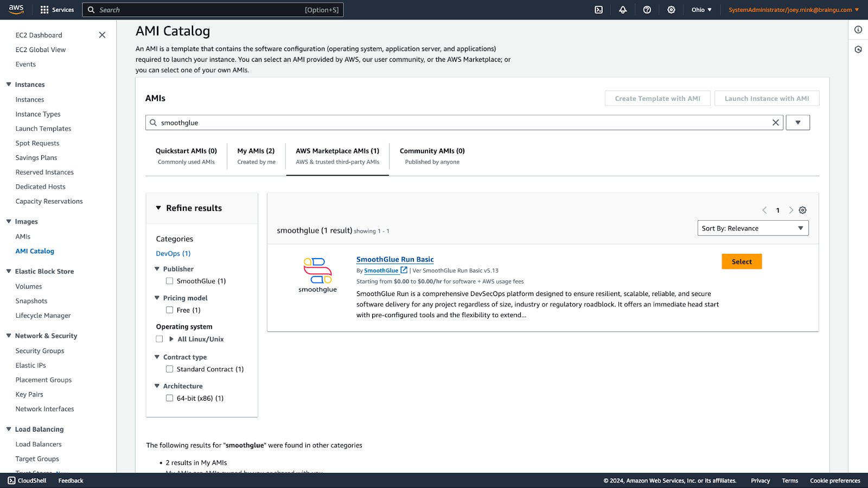Collapse the Contract type filter group

(157, 357)
